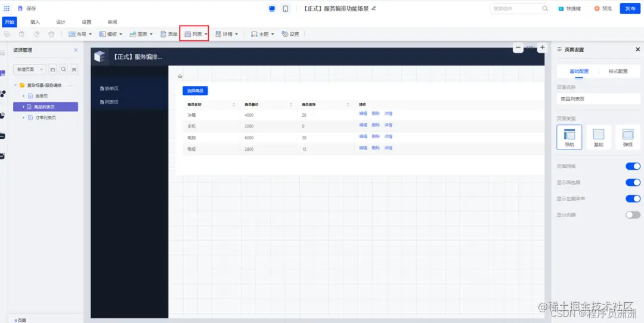This screenshot has width=644, height=323.
Task: Click the 页面名称 input field
Action: pos(599,99)
